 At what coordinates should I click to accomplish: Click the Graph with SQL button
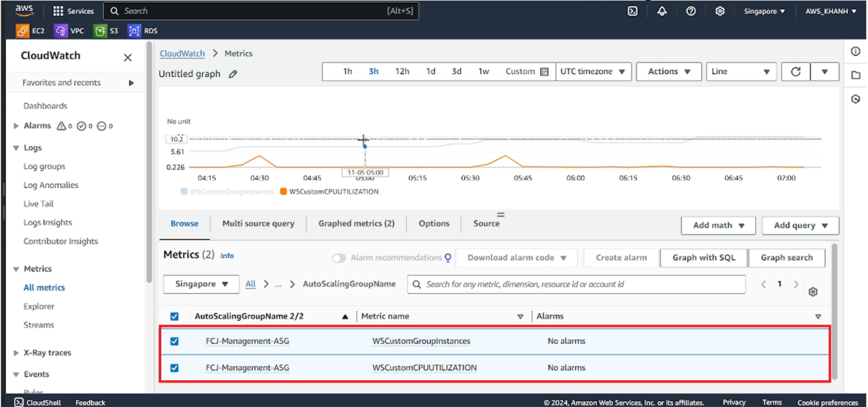[x=704, y=258]
